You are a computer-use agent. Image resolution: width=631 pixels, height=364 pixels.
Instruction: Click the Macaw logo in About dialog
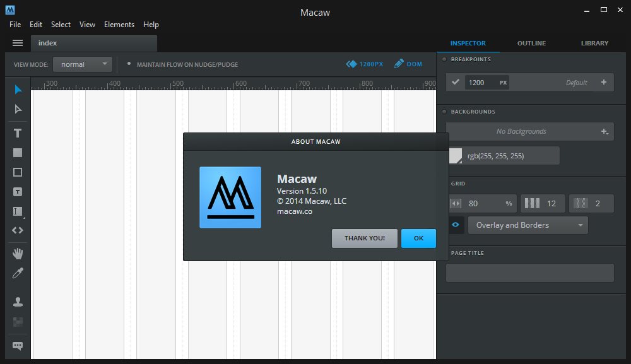230,197
